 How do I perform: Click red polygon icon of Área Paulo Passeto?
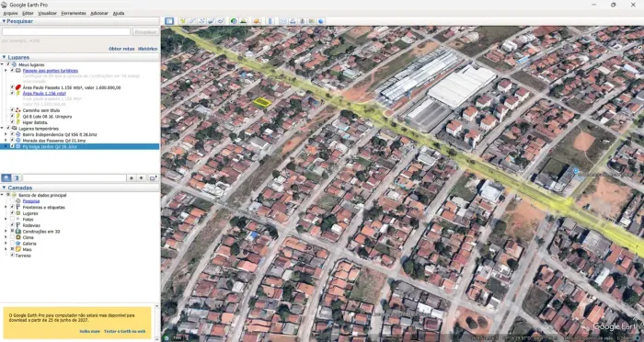pyautogui.click(x=18, y=87)
